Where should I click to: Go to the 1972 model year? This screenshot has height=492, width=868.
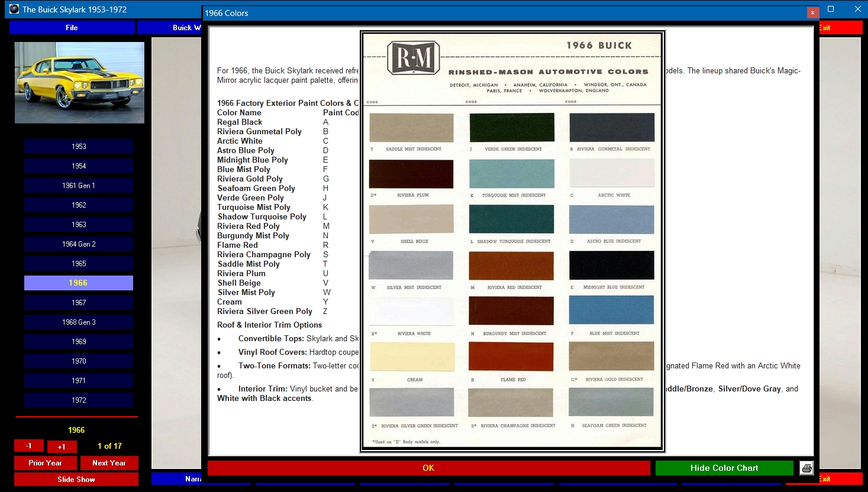pyautogui.click(x=79, y=400)
